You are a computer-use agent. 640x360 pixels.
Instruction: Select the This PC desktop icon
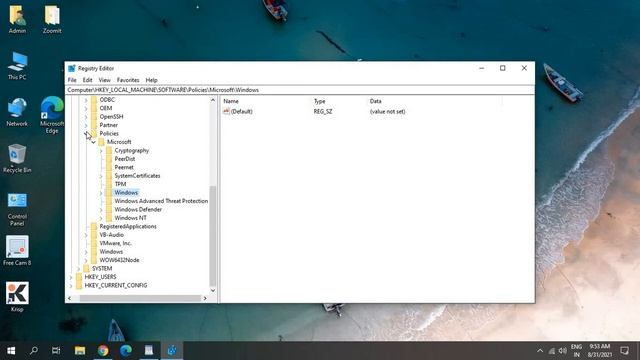tap(17, 66)
